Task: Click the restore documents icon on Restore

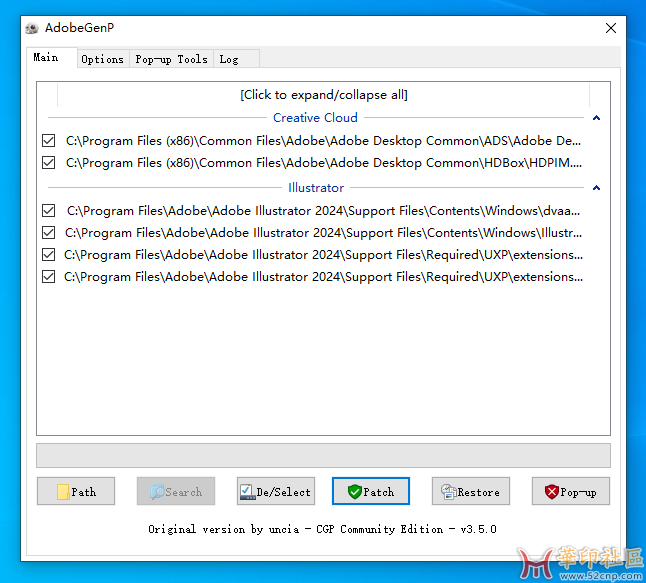Action: pyautogui.click(x=449, y=492)
